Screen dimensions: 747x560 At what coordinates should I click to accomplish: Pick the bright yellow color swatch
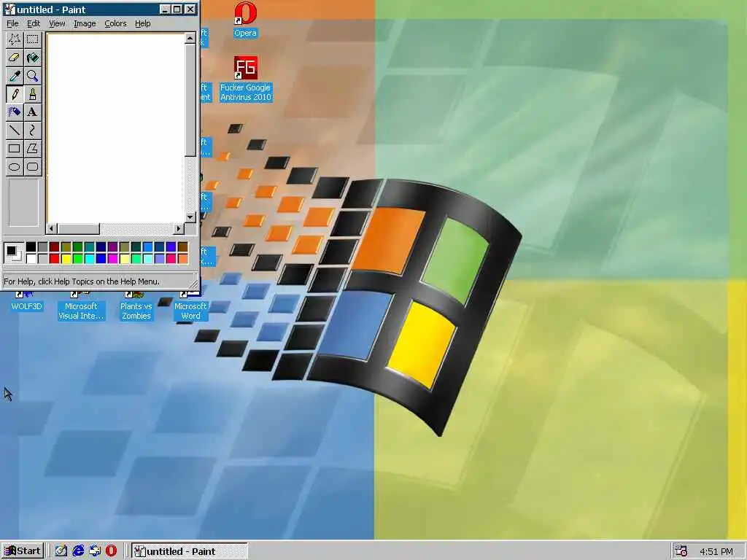[x=66, y=259]
